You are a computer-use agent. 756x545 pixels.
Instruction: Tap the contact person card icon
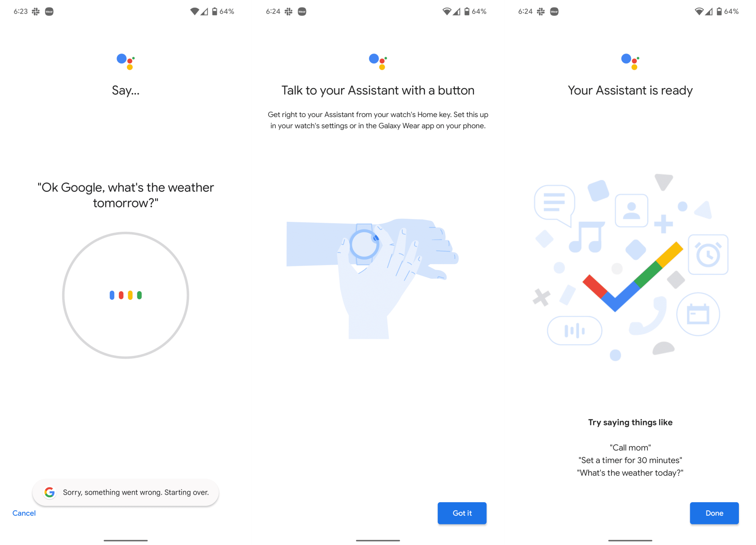pos(631,211)
